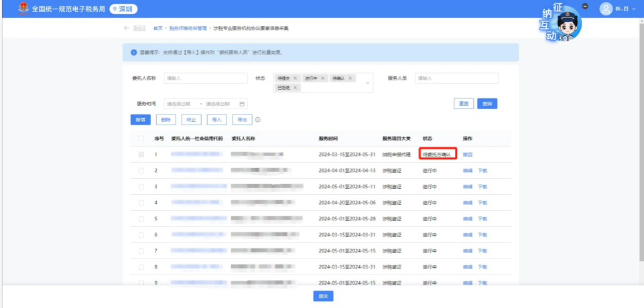Click 下载 in row 4
The width and height of the screenshot is (644, 308).
[482, 203]
